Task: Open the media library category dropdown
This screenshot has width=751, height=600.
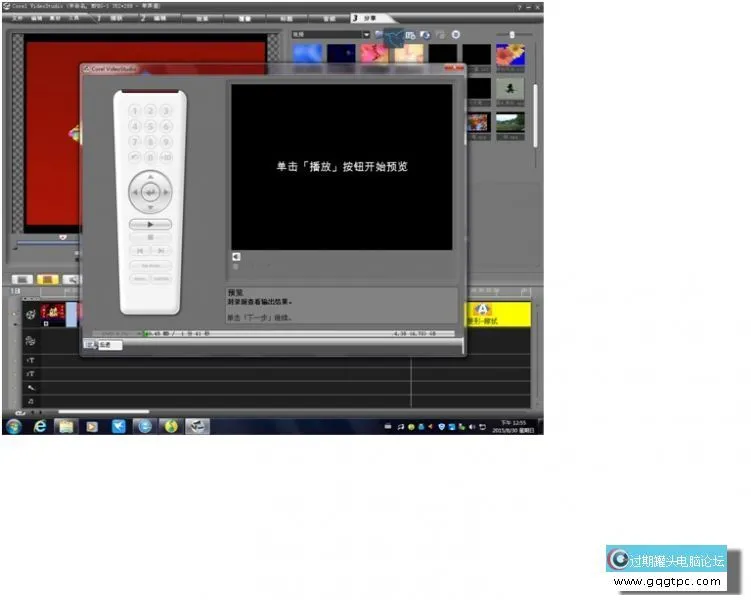Action: coord(366,34)
